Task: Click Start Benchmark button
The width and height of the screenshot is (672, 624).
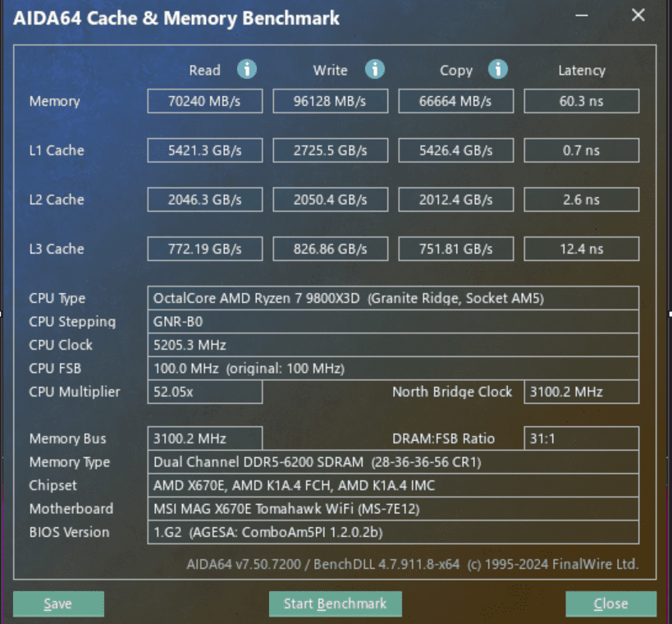Action: coord(336,603)
